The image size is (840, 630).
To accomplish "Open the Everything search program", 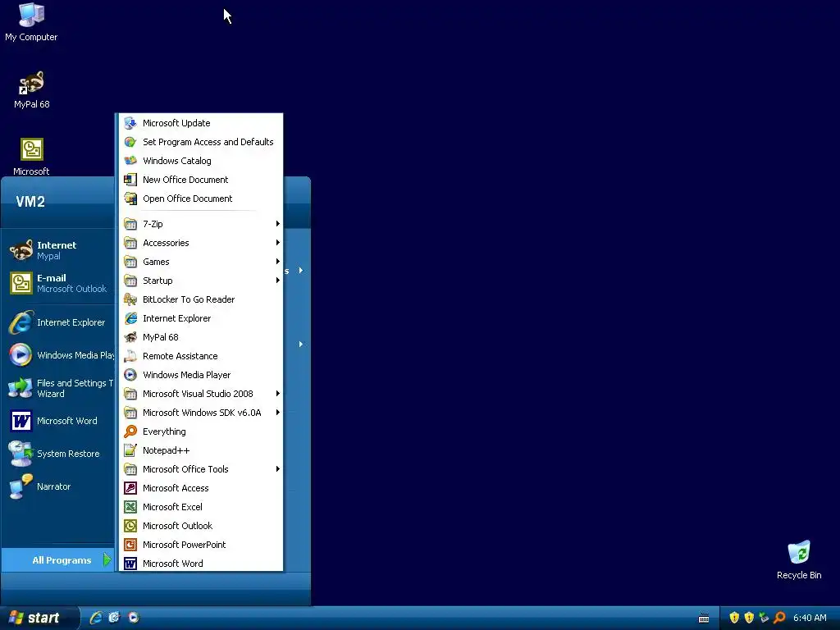I will coord(200,431).
